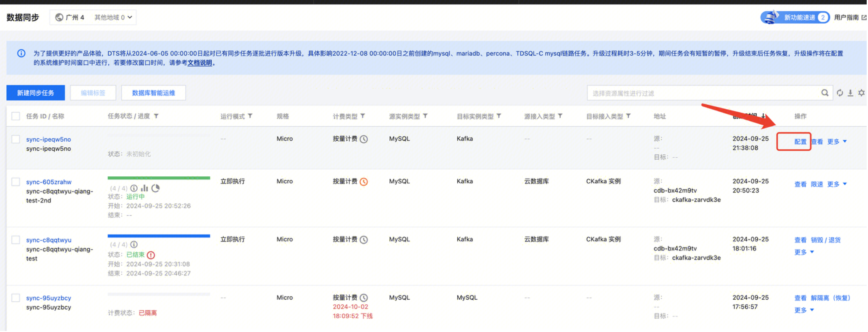Click the red error icon beside 已结束
Screen dimensions: 868x332
click(151, 255)
